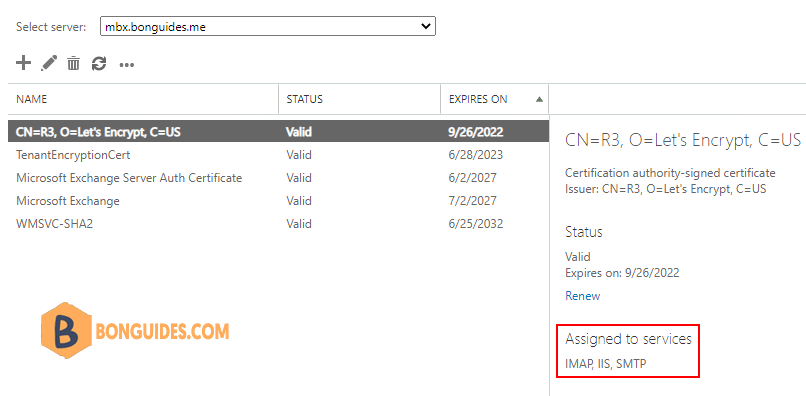Click the plus icon to add certificate
Image resolution: width=806 pixels, height=396 pixels.
click(x=24, y=63)
